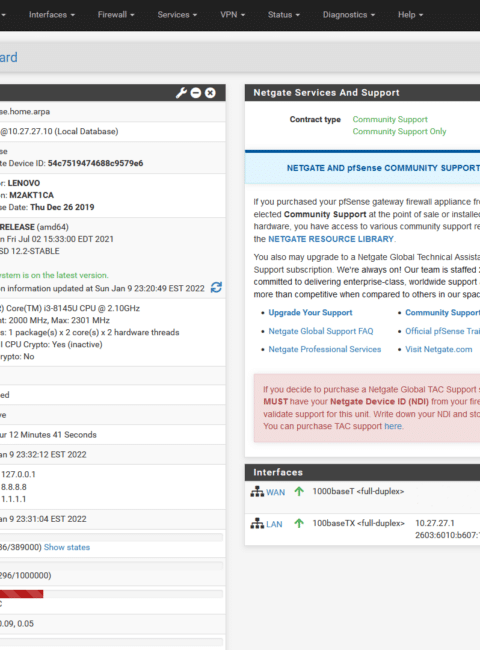Click the Community Support Only text
480x650 pixels.
[x=400, y=131]
